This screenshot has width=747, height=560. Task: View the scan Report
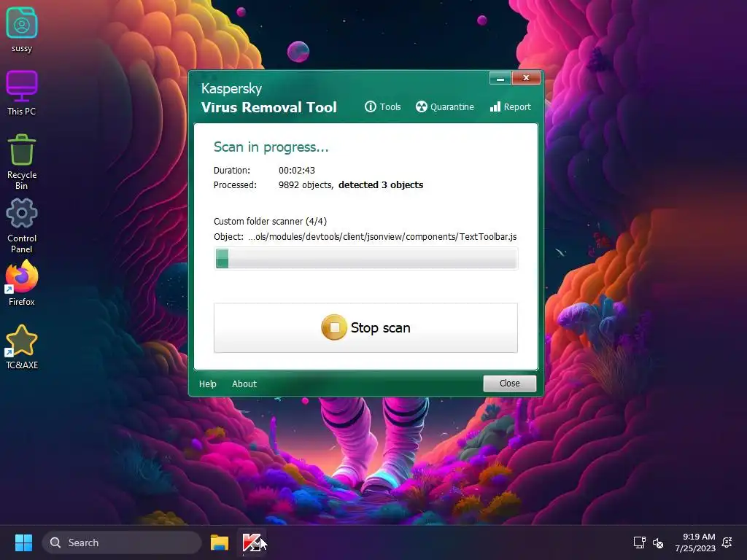tap(510, 106)
